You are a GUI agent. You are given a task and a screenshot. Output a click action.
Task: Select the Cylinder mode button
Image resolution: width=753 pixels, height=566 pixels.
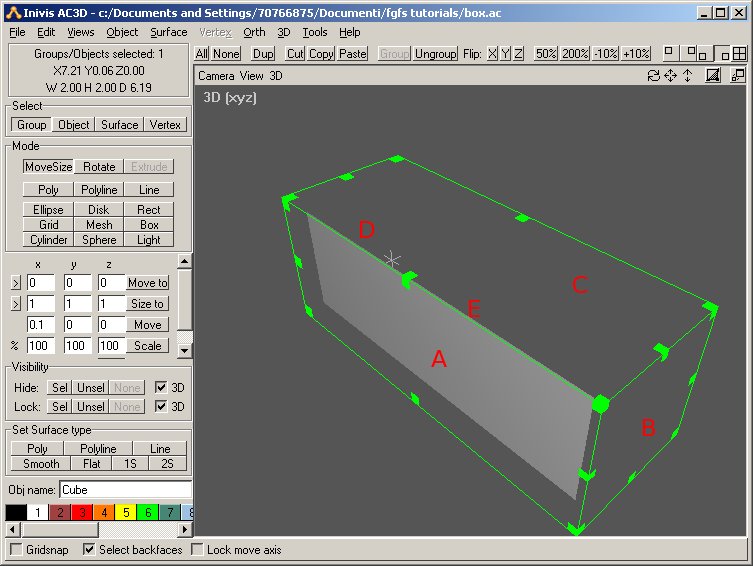(x=49, y=240)
